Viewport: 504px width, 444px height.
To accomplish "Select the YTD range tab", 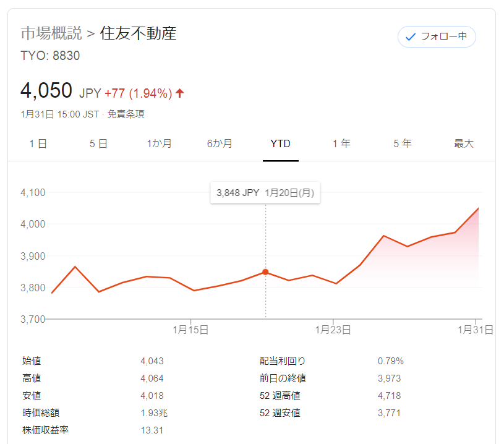I will click(x=280, y=143).
